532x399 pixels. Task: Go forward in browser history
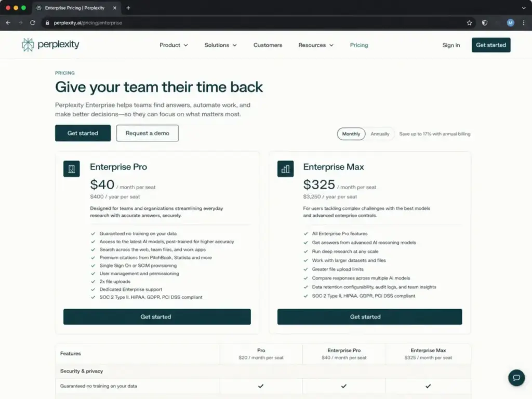coord(21,23)
